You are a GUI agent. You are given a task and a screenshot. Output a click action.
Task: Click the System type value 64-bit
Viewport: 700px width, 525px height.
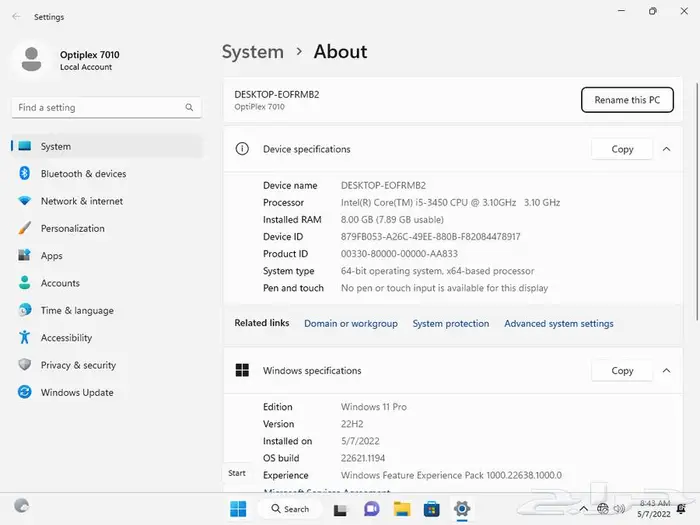(437, 271)
